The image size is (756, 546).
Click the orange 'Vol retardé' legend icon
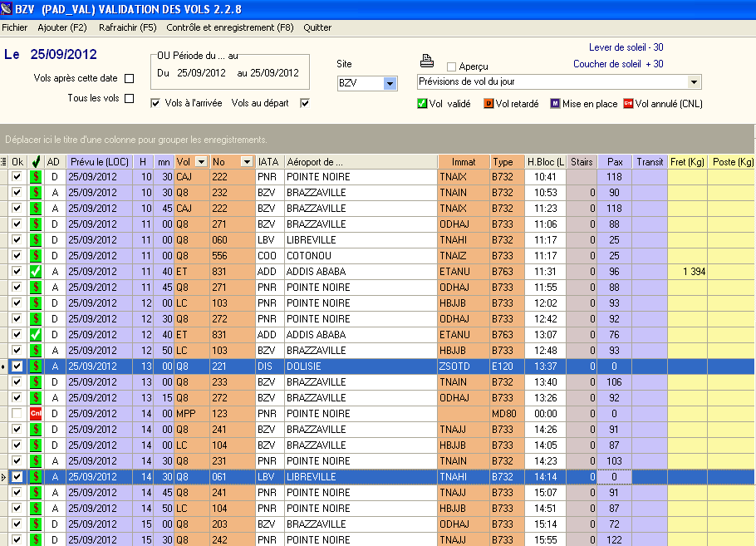tap(488, 104)
